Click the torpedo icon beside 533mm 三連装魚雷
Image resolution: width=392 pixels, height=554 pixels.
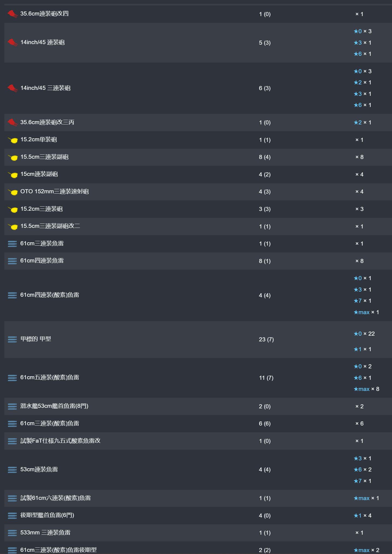[x=12, y=533]
